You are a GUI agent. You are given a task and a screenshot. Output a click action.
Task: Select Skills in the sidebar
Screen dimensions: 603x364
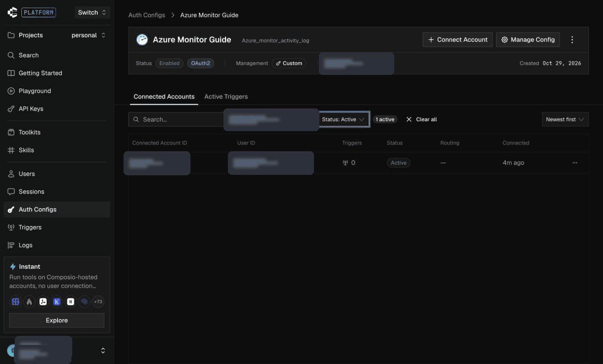57,150
